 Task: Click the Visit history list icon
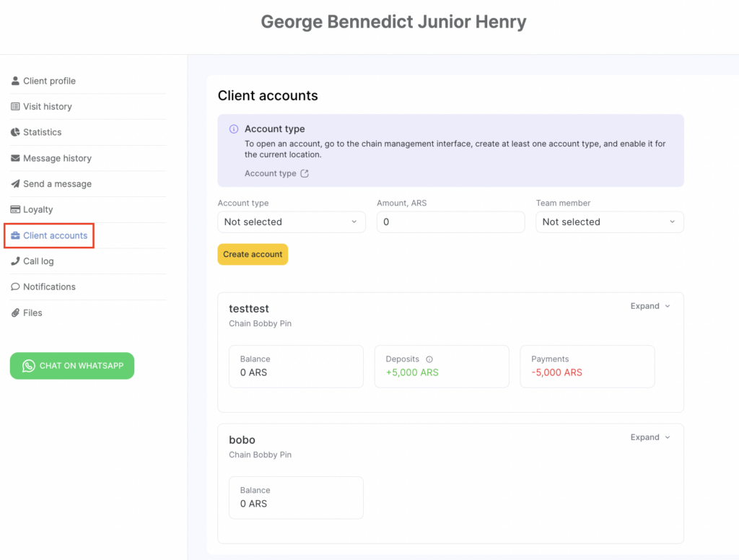tap(15, 107)
